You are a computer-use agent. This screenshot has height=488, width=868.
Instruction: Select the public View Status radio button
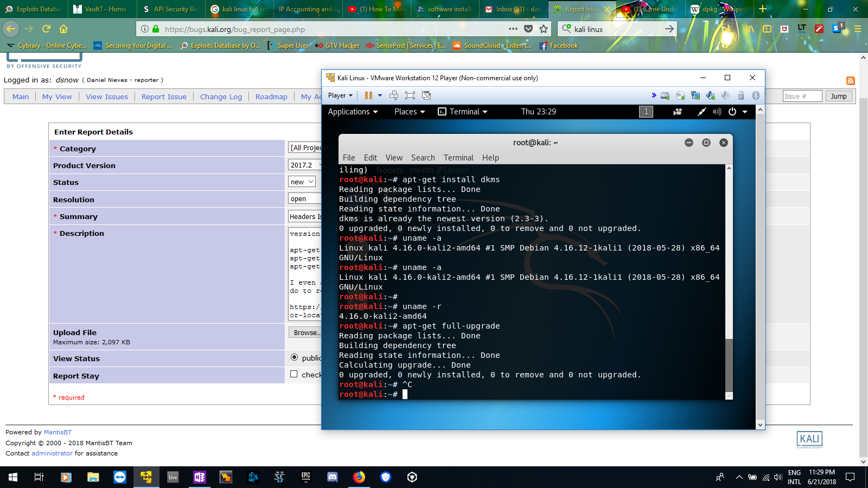coord(294,357)
